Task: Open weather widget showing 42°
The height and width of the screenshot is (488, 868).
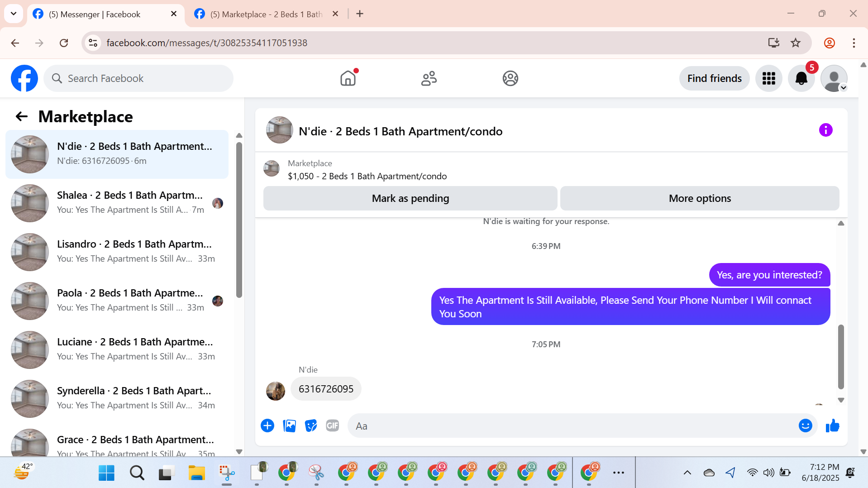Action: pos(24,472)
